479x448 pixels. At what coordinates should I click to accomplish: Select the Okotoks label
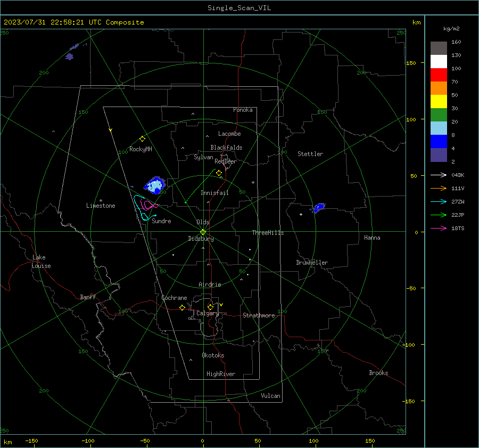pyautogui.click(x=213, y=355)
